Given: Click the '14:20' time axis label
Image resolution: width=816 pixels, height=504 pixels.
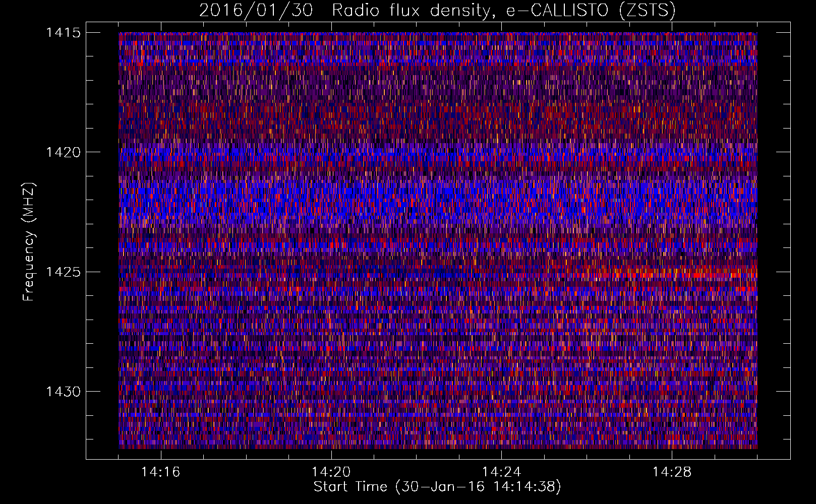Looking at the screenshot, I should [331, 472].
